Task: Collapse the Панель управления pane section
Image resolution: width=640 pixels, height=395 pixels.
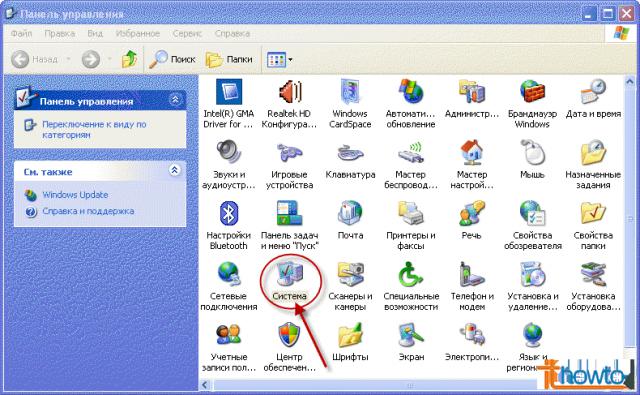Action: tap(175, 99)
